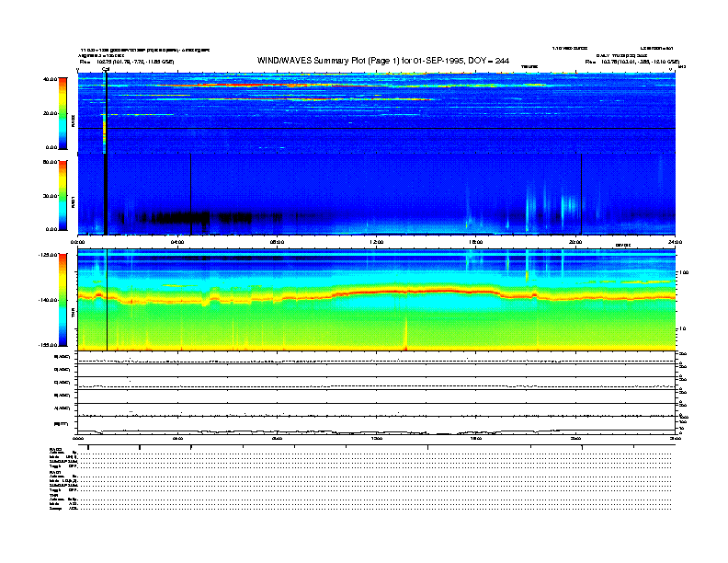Click the 20:00 time label below RAD1 panel
The height and width of the screenshot is (563, 728).
575,242
